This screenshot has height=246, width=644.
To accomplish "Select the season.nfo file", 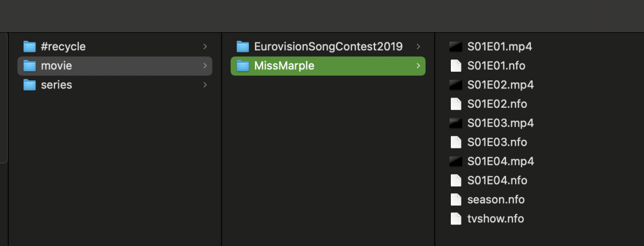I will click(495, 199).
